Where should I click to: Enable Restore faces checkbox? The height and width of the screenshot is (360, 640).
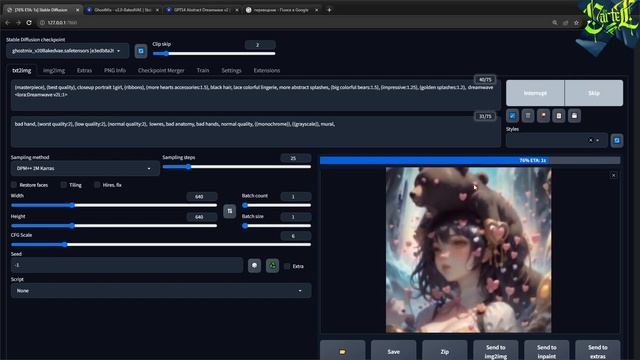click(14, 185)
